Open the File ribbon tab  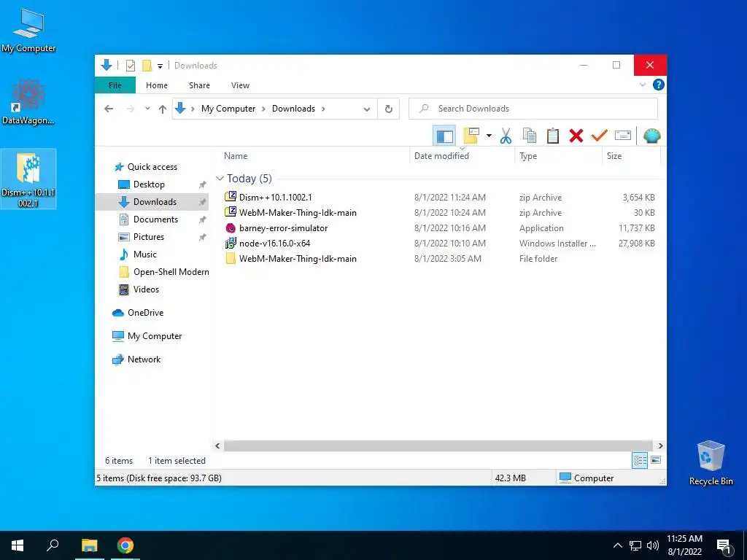pos(115,85)
